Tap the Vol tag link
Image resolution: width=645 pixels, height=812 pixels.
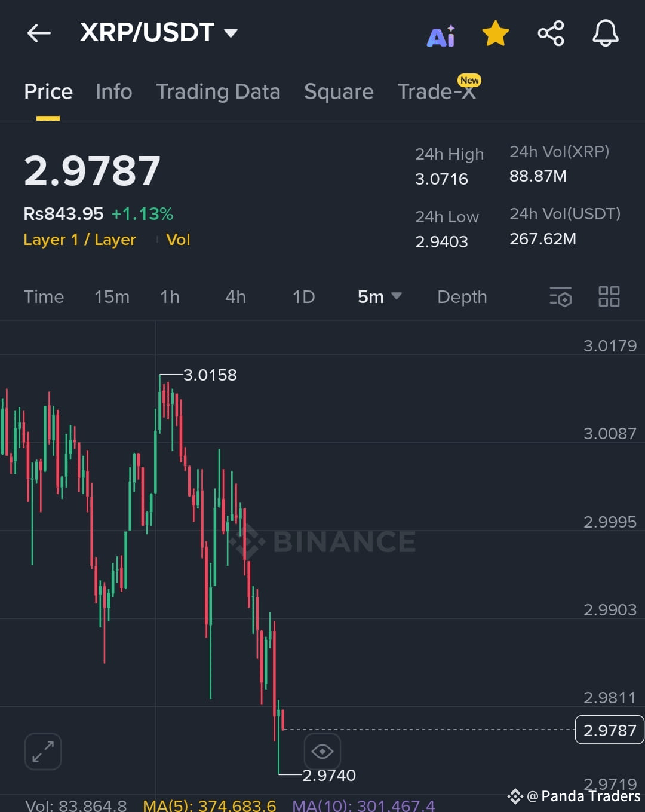coord(178,240)
